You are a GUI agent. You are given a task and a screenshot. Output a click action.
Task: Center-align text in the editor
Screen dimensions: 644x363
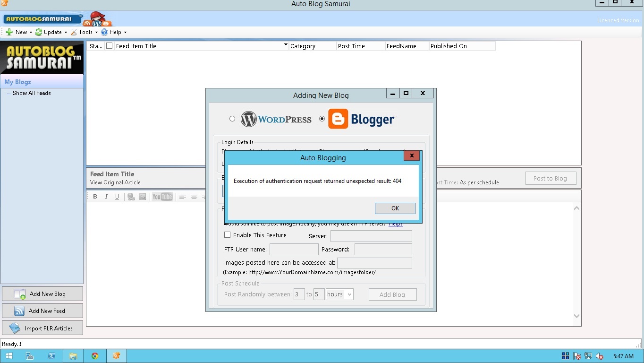coord(194,197)
